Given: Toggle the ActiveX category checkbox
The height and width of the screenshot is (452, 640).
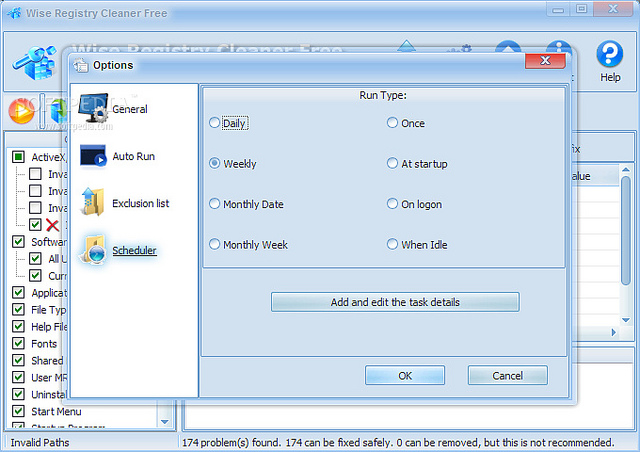Looking at the screenshot, I should 18,157.
